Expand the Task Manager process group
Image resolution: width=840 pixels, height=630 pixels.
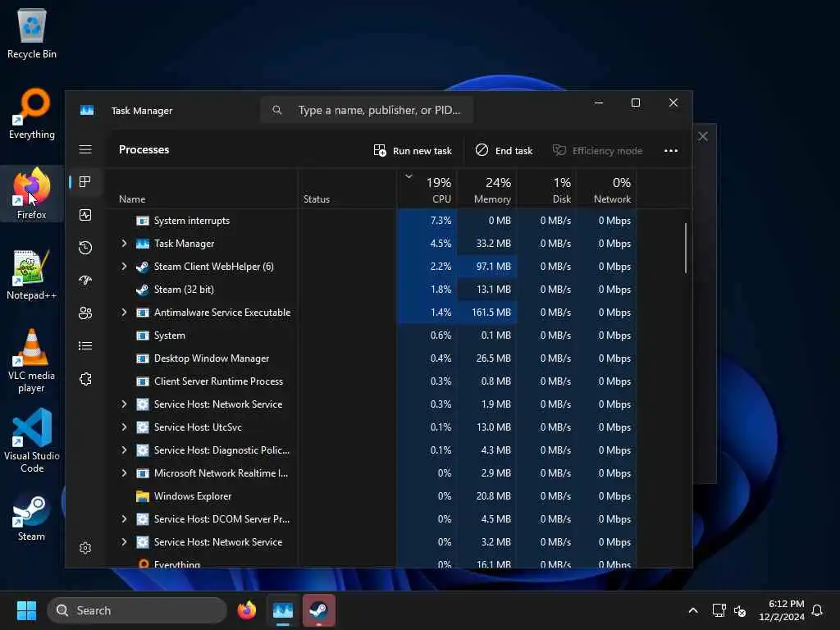coord(124,243)
